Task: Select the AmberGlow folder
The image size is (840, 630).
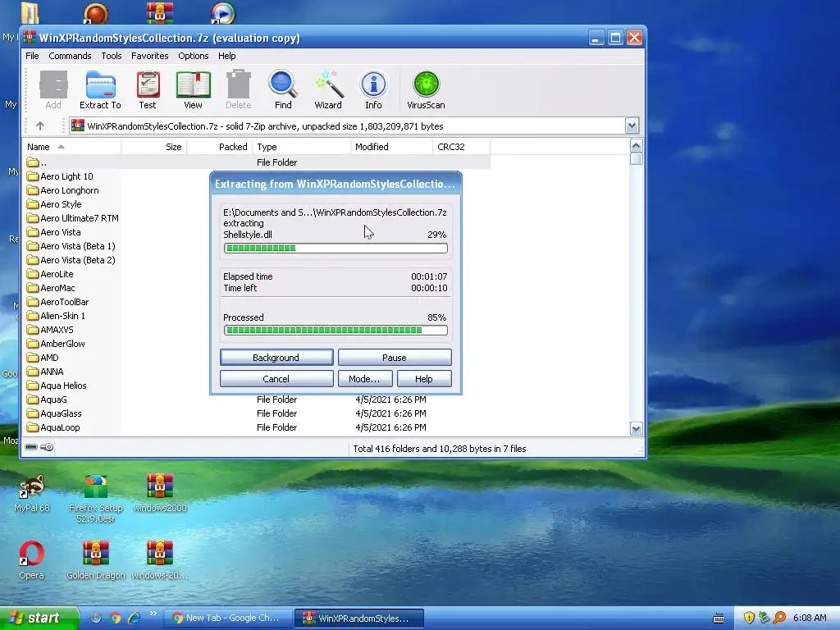Action: click(x=57, y=344)
